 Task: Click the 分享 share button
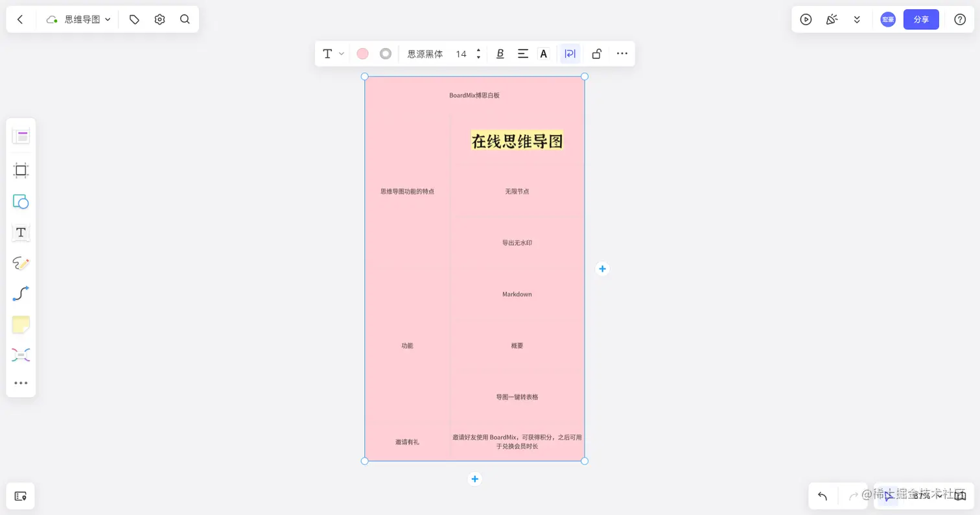[x=921, y=19]
